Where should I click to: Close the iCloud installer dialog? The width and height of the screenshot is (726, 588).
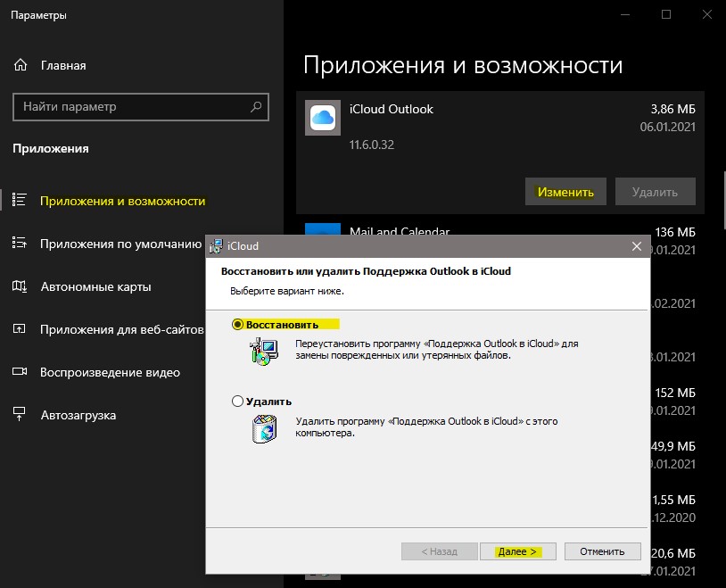point(637,246)
